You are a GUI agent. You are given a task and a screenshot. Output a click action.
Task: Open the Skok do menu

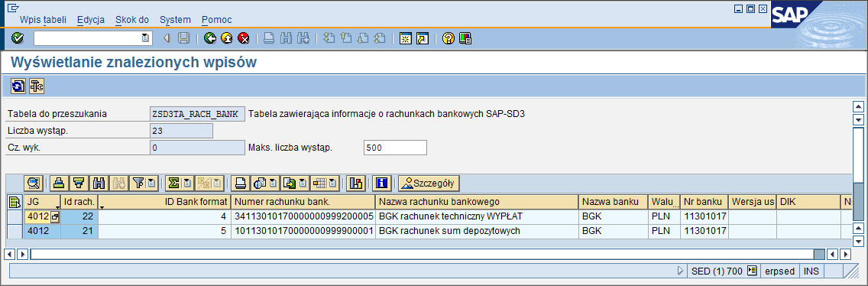132,19
